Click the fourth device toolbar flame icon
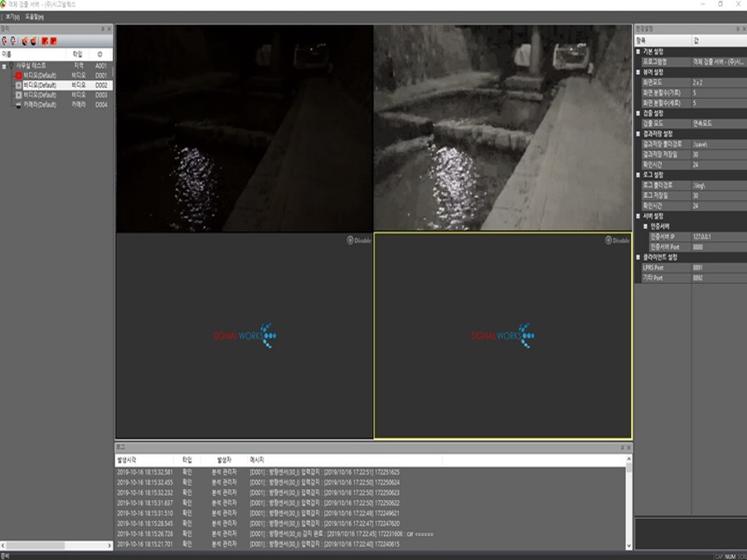747x560 pixels. (34, 41)
